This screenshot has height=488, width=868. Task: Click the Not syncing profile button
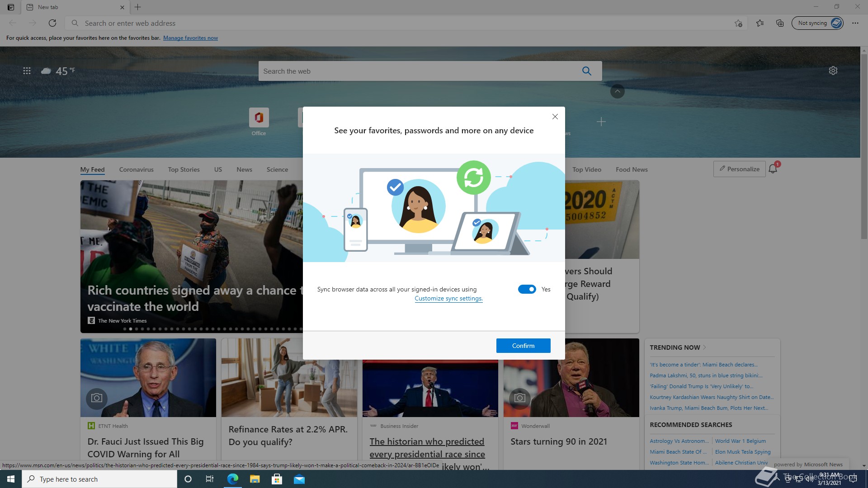[817, 23]
